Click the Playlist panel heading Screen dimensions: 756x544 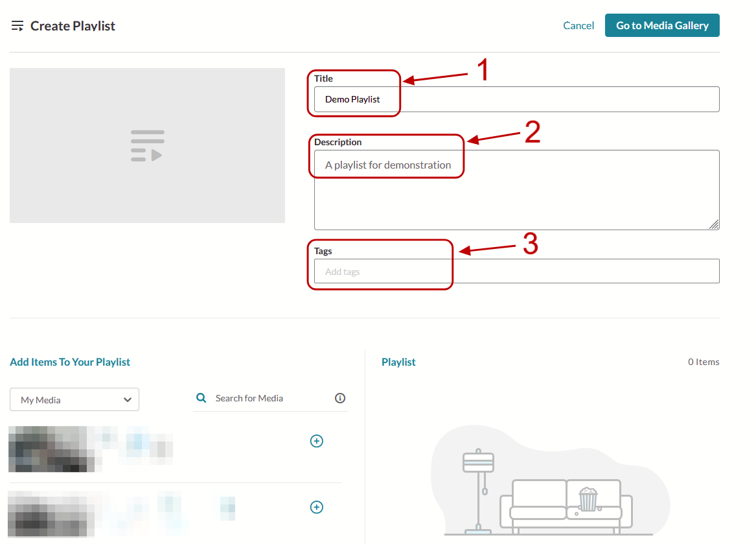tap(398, 362)
